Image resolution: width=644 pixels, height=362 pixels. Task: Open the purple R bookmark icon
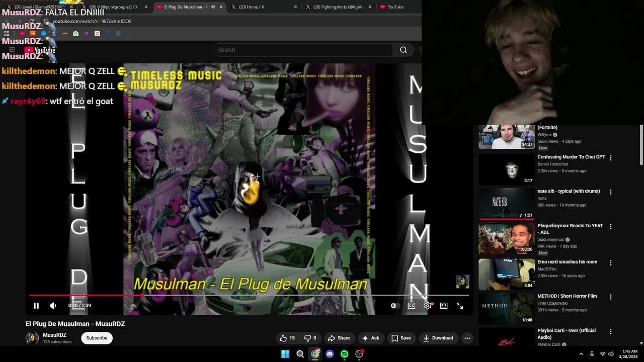tap(87, 34)
